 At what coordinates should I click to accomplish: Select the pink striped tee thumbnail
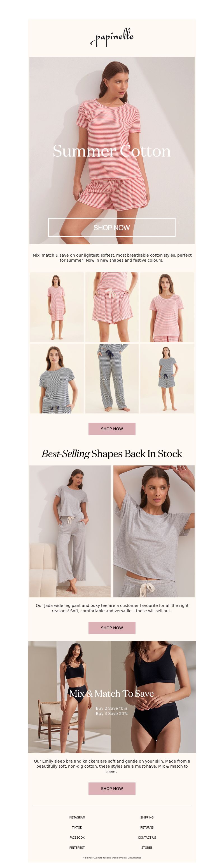tap(167, 307)
